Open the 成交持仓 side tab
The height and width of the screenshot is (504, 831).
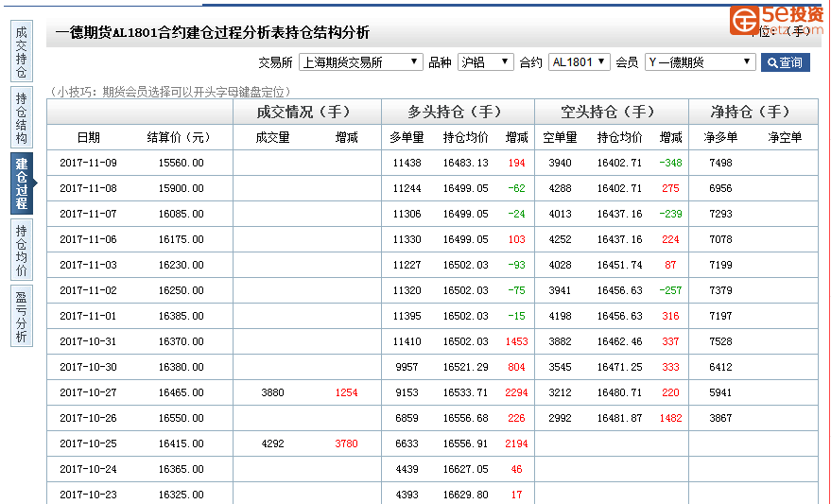[x=22, y=51]
